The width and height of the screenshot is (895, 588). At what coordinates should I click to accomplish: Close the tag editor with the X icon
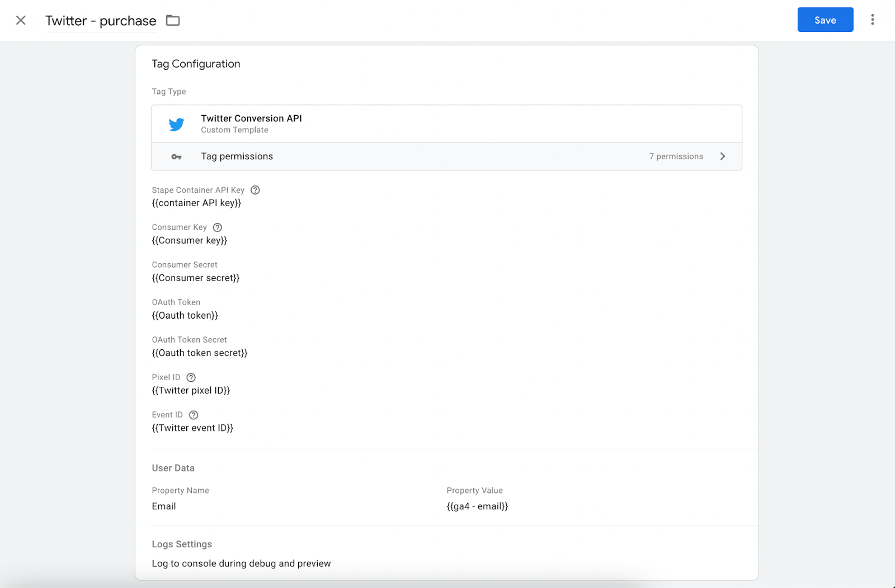(21, 21)
